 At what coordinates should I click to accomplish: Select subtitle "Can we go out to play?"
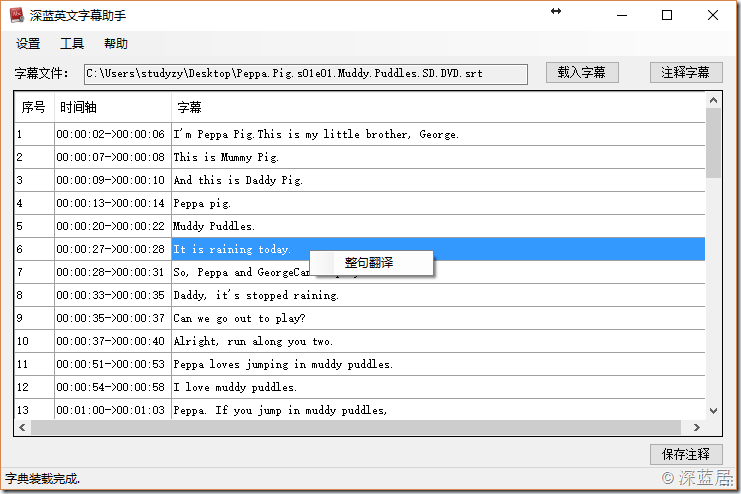pyautogui.click(x=438, y=318)
